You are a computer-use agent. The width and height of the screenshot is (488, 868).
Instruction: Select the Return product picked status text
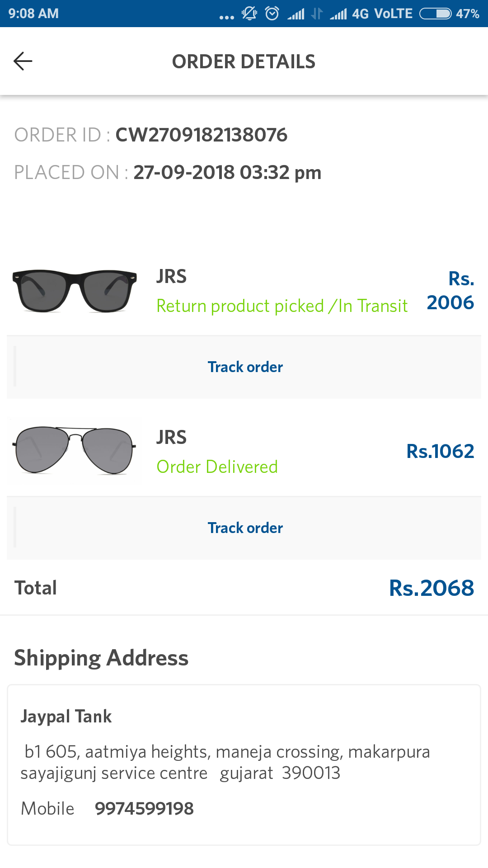282,306
